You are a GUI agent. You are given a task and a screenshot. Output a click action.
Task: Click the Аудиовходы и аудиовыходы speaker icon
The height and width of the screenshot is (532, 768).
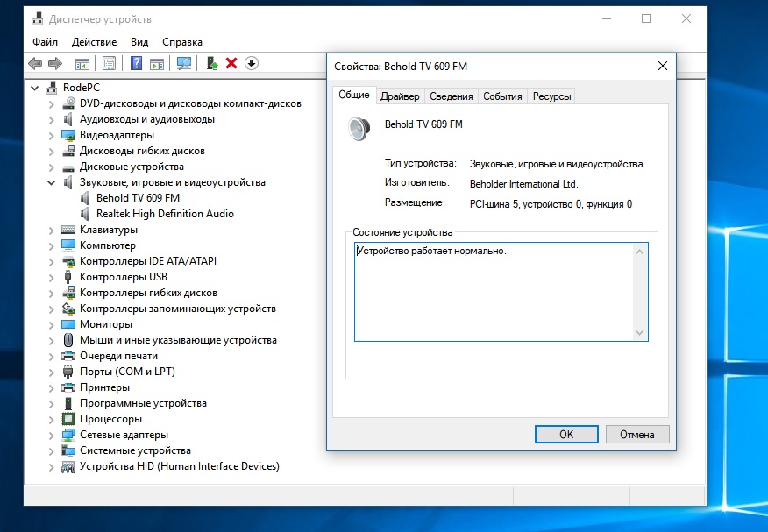(x=68, y=119)
